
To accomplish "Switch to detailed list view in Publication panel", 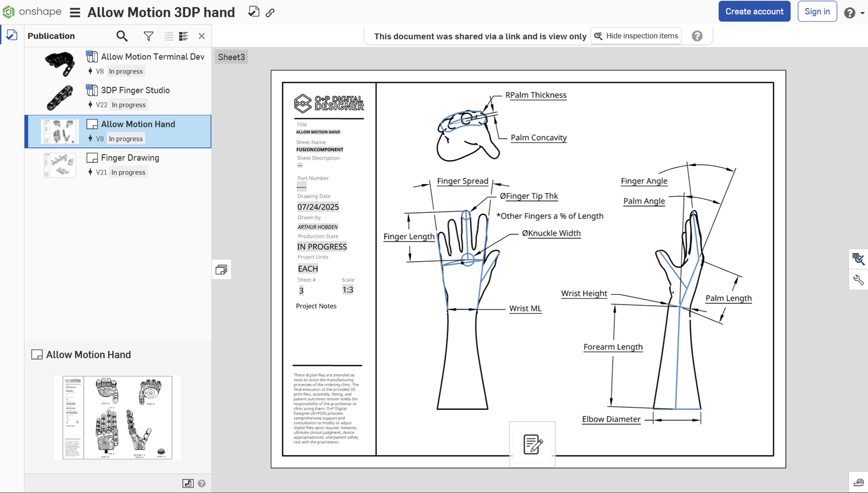I will pyautogui.click(x=183, y=36).
